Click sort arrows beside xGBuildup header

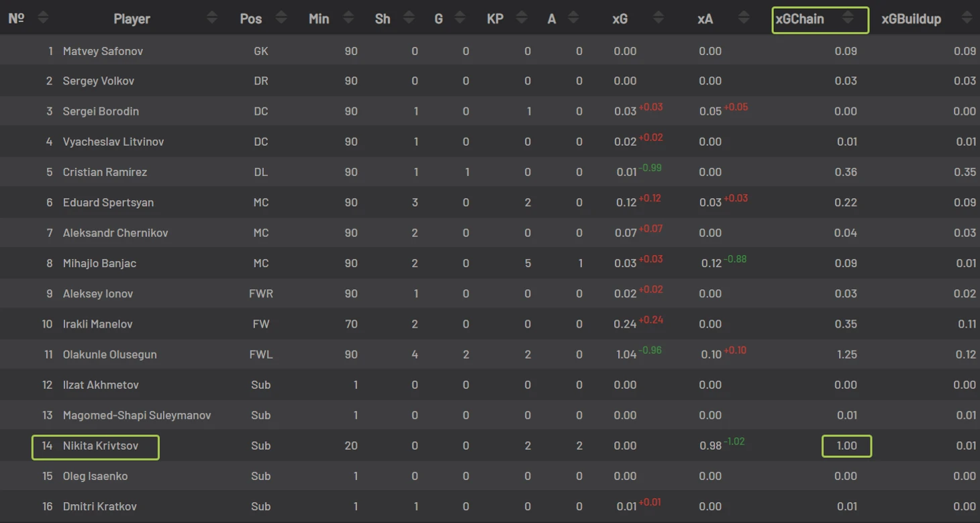pyautogui.click(x=967, y=19)
